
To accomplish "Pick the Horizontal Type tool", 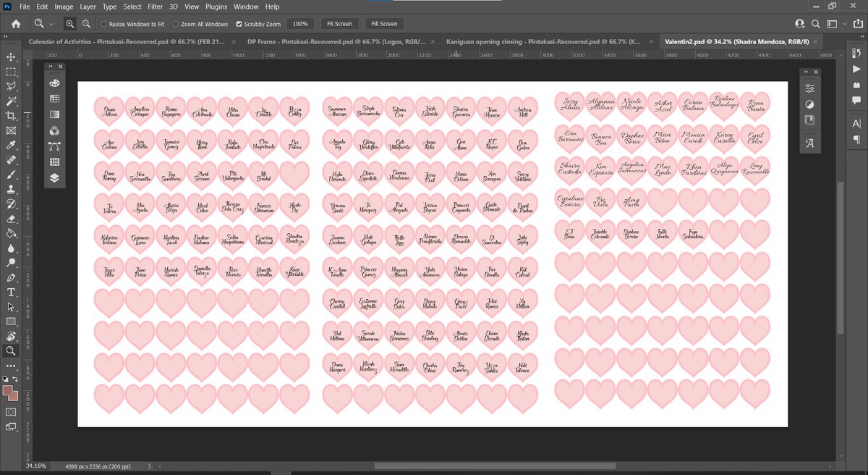I will point(11,293).
